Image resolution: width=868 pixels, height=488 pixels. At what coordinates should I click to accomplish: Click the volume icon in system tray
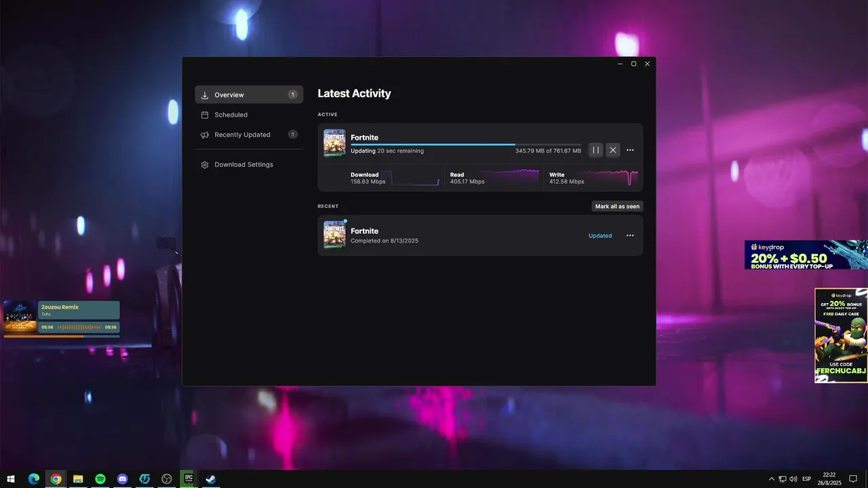(793, 479)
